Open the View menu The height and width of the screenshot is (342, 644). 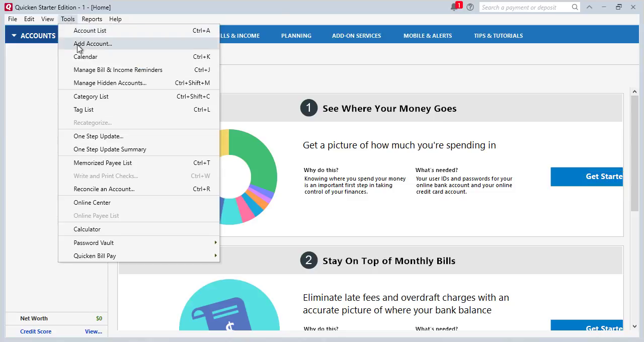(x=47, y=19)
